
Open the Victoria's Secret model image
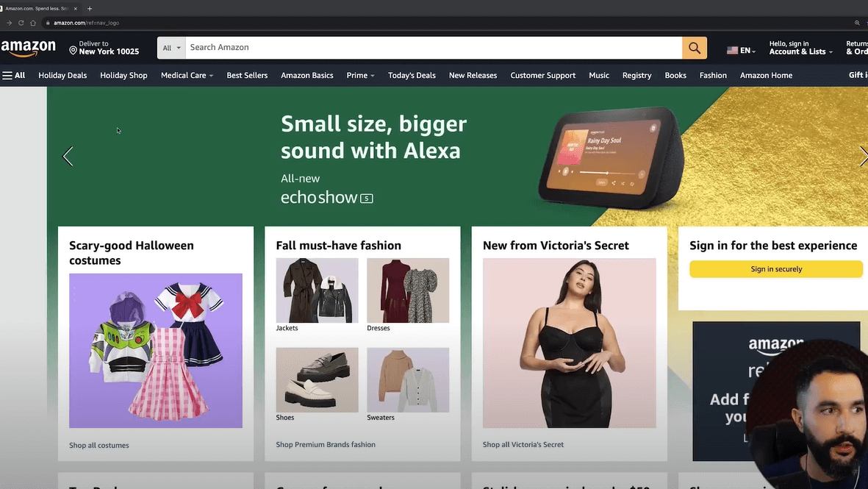pos(569,343)
